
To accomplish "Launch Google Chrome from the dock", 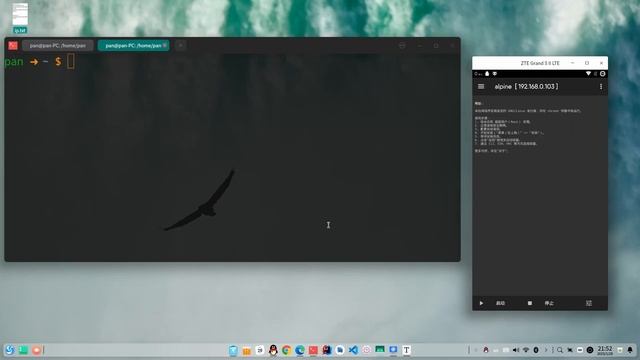I will [287, 350].
